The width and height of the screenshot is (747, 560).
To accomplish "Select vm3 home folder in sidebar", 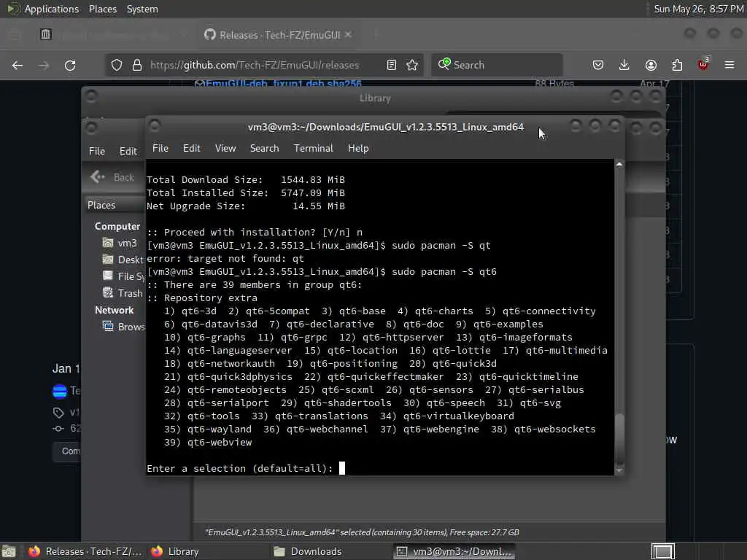I will coord(120,243).
